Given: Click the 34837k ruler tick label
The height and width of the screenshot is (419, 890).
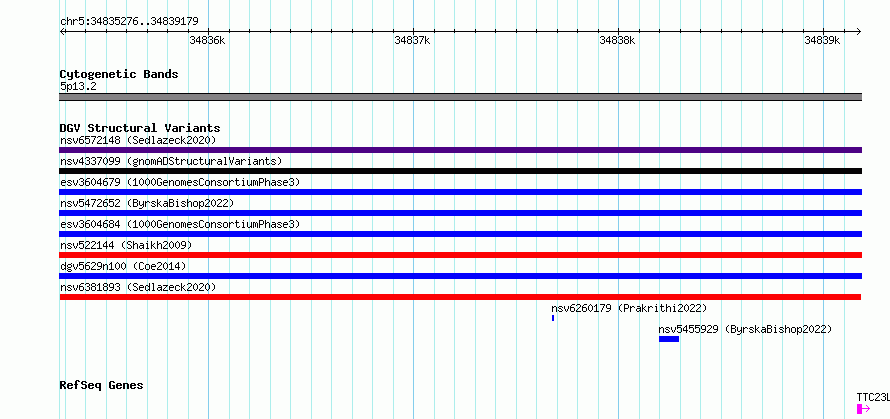Looking at the screenshot, I should point(412,40).
